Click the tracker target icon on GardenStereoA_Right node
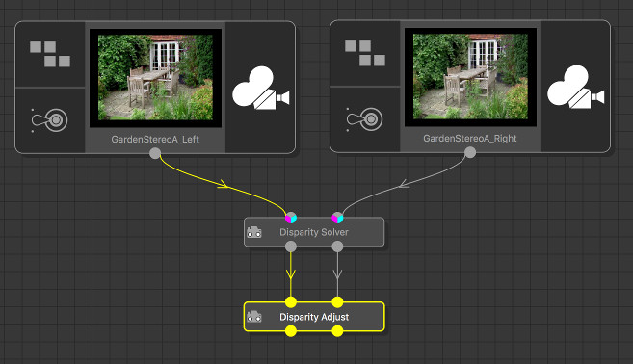 point(365,119)
